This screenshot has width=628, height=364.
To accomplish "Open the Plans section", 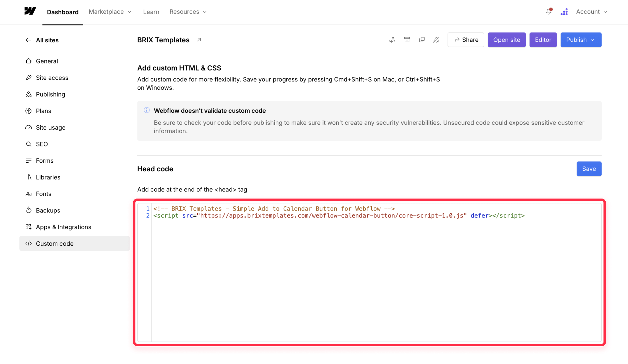I will tap(74, 111).
